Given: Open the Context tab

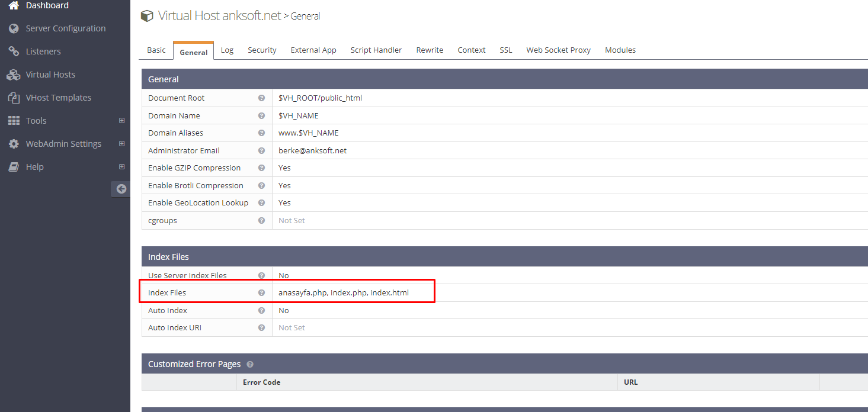Looking at the screenshot, I should [472, 50].
